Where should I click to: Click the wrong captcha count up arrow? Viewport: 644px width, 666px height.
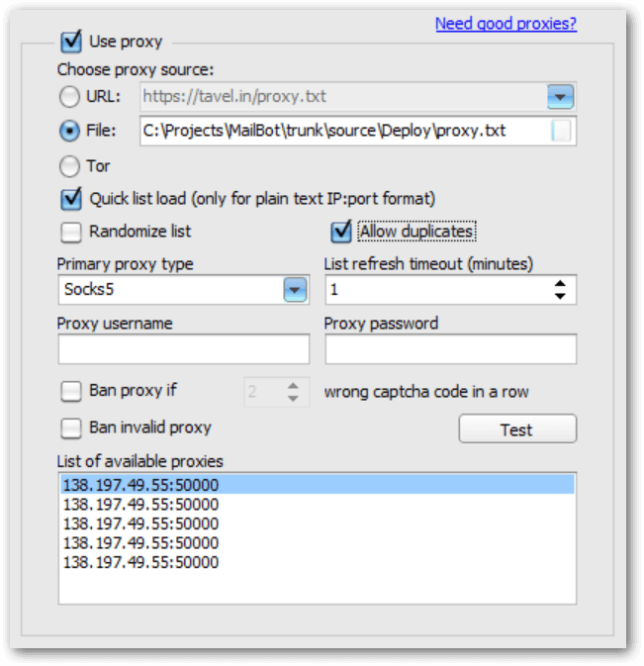[293, 386]
